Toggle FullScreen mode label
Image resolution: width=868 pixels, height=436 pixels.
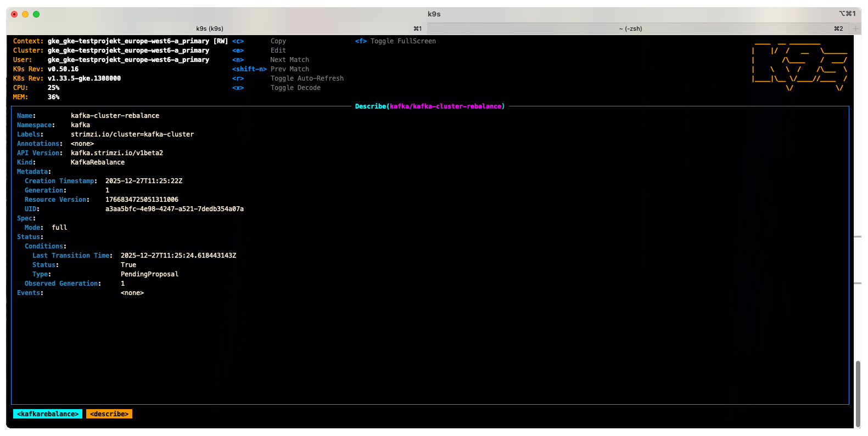click(403, 41)
